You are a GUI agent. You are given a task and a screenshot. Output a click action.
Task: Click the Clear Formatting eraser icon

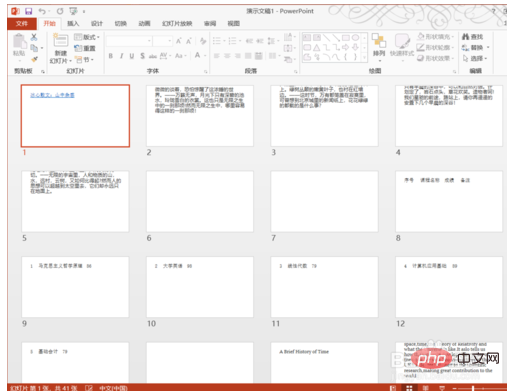[203, 41]
